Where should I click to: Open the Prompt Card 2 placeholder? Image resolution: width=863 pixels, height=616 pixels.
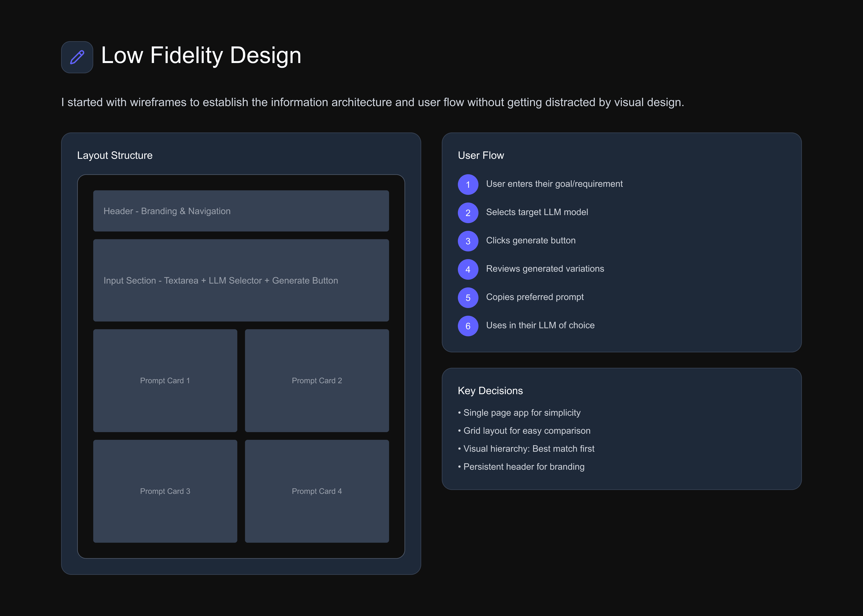317,380
